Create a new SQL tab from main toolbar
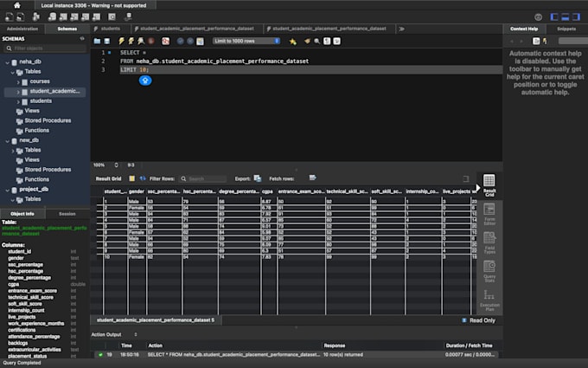This screenshot has height=368, width=588. pos(9,17)
